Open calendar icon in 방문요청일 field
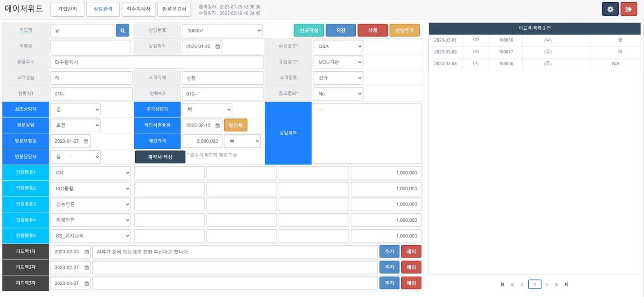 point(86,141)
